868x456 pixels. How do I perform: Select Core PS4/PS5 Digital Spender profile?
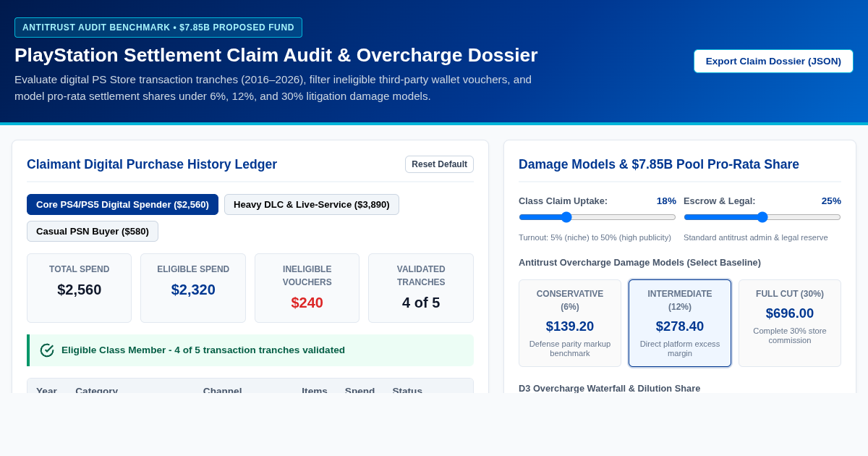tap(122, 204)
